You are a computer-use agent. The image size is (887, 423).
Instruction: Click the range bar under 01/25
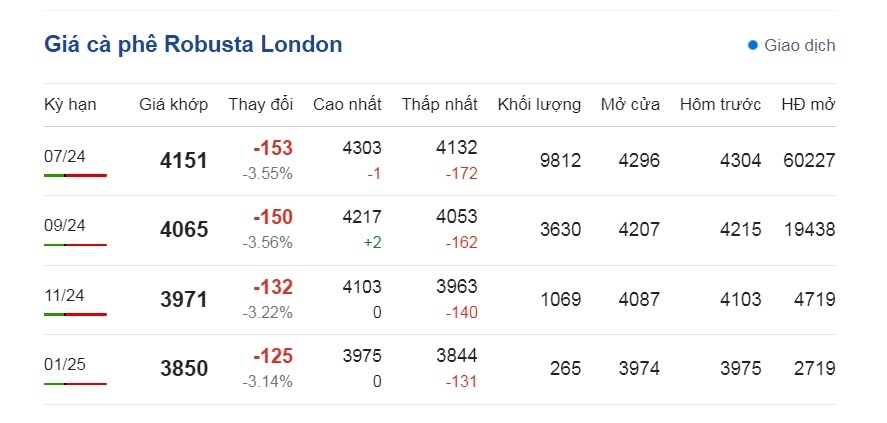coord(75,384)
